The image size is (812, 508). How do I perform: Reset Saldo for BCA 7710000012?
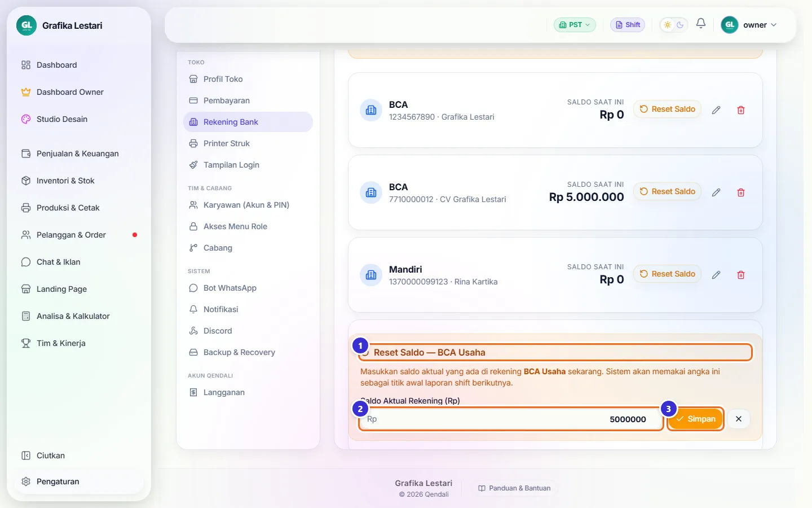tap(668, 191)
